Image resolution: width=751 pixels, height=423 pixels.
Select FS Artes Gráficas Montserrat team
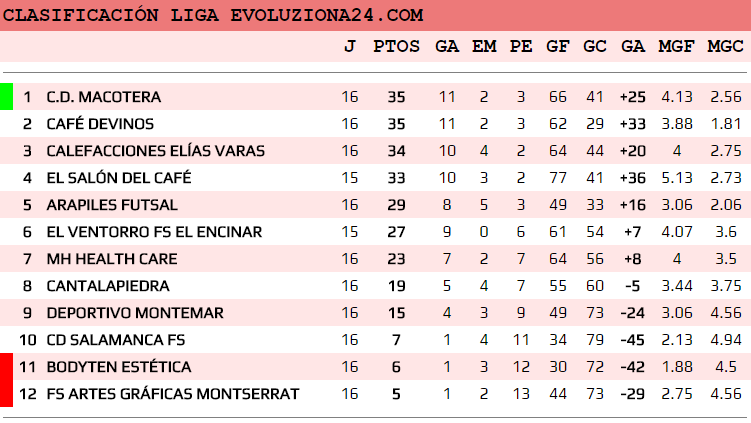(172, 394)
